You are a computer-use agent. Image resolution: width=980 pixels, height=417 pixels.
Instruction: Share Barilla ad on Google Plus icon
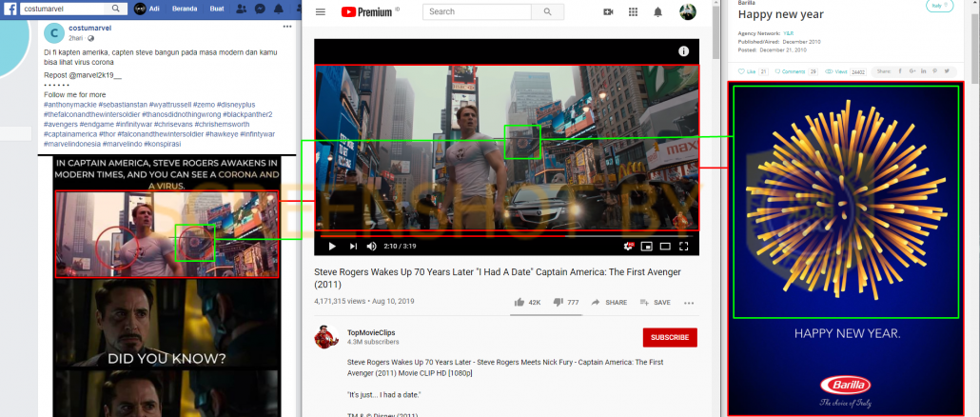[x=912, y=72]
